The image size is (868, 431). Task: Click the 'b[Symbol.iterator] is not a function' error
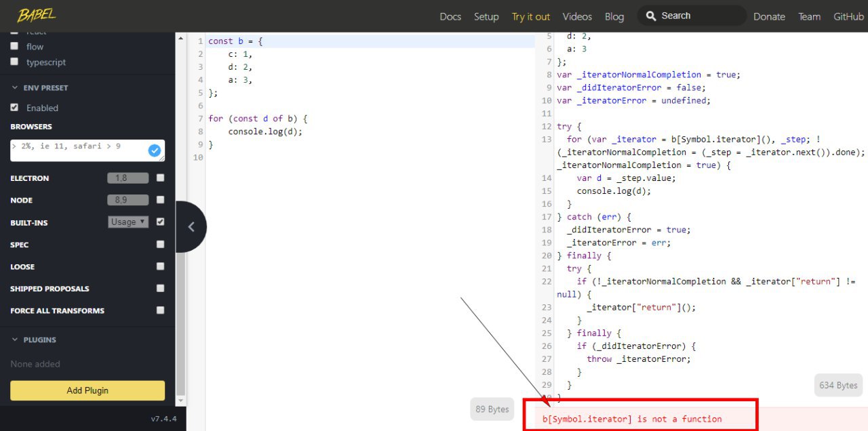click(x=632, y=419)
